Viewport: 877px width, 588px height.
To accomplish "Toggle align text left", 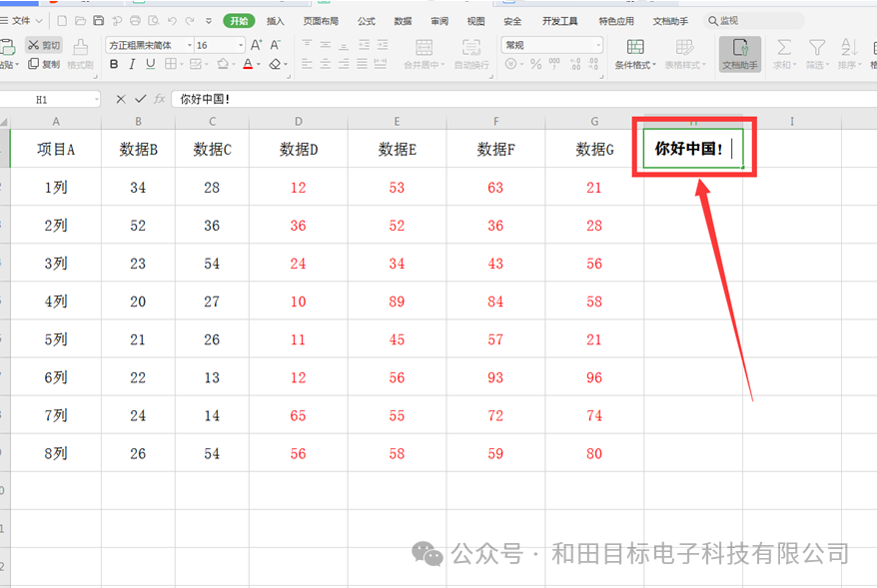I will point(307,64).
